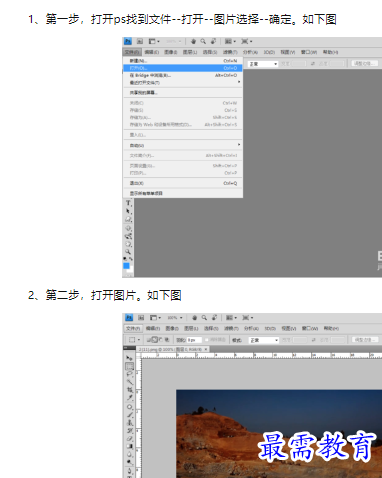Click 调整边缘 button in step 1 options bar
This screenshot has height=478, width=382.
click(x=365, y=63)
